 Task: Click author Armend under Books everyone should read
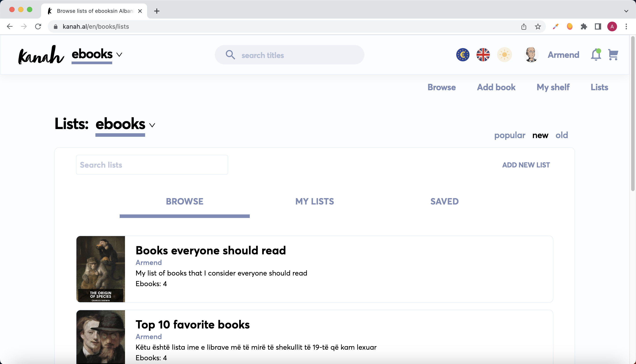(149, 263)
